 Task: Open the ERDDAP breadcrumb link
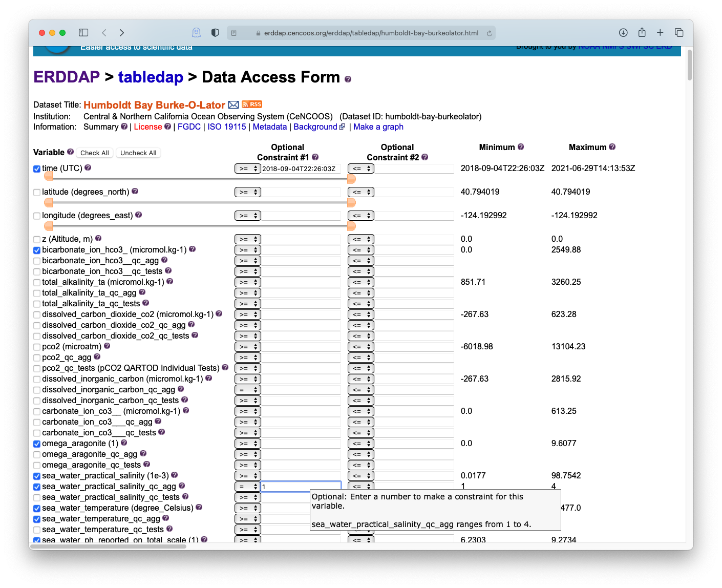(x=67, y=77)
